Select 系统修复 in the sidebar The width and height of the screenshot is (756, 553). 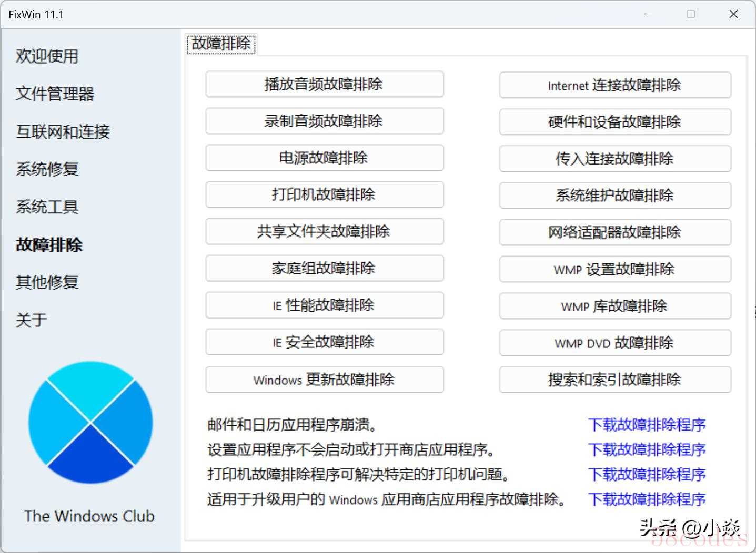[47, 169]
